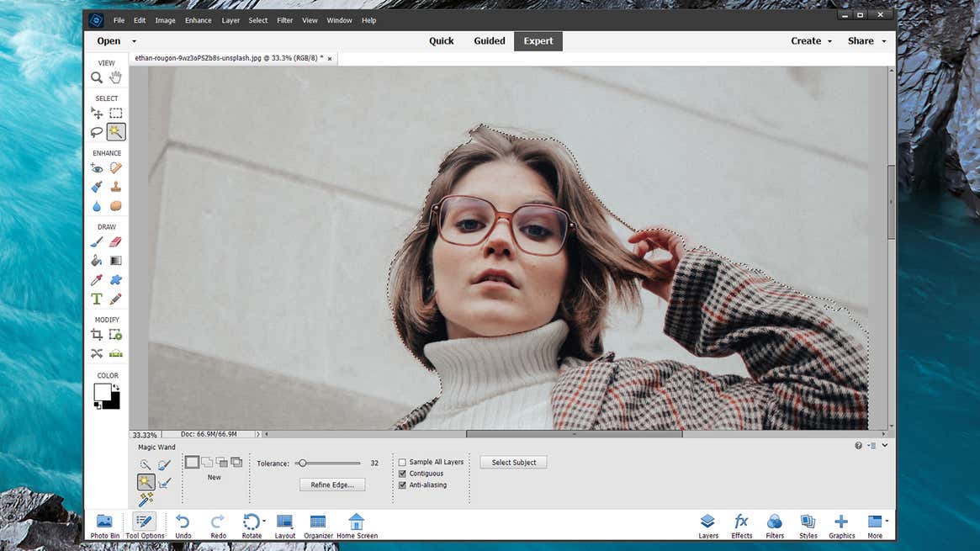Image resolution: width=980 pixels, height=551 pixels.
Task: Choose Quick Selection tool in tool options
Action: tap(146, 465)
